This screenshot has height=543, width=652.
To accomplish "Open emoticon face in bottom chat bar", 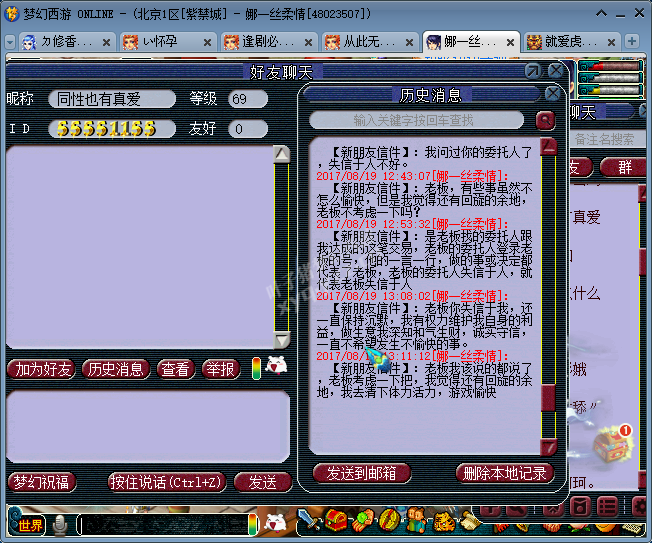I will coord(275,523).
